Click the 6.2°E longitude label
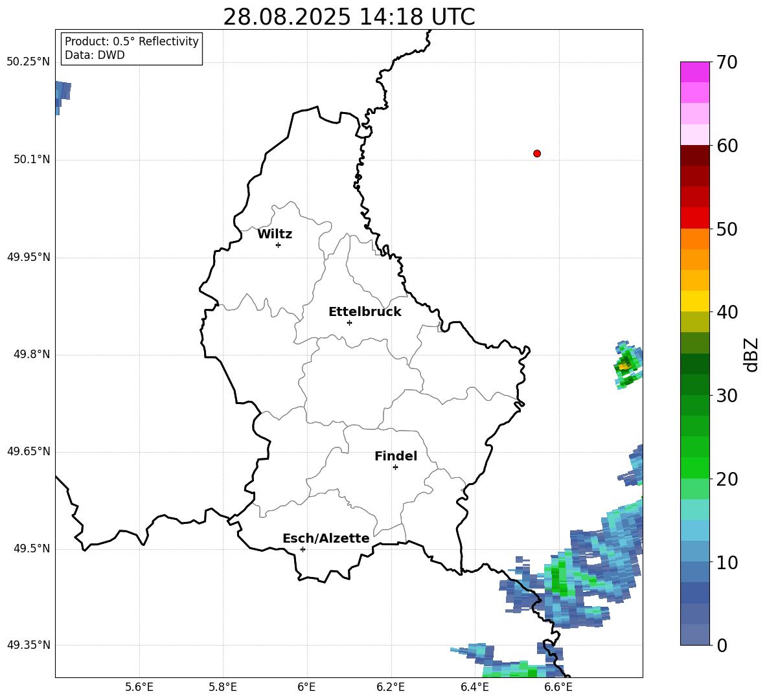The image size is (767, 700). coord(391,687)
